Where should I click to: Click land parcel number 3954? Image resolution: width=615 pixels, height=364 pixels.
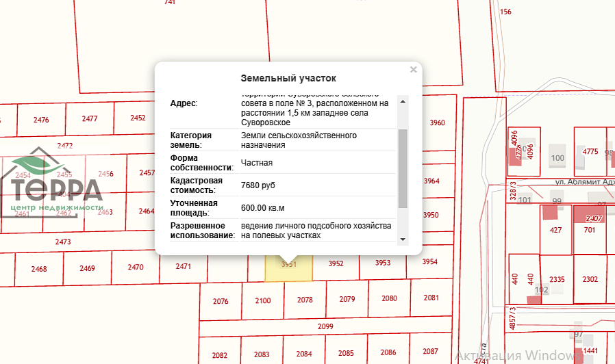(x=429, y=262)
